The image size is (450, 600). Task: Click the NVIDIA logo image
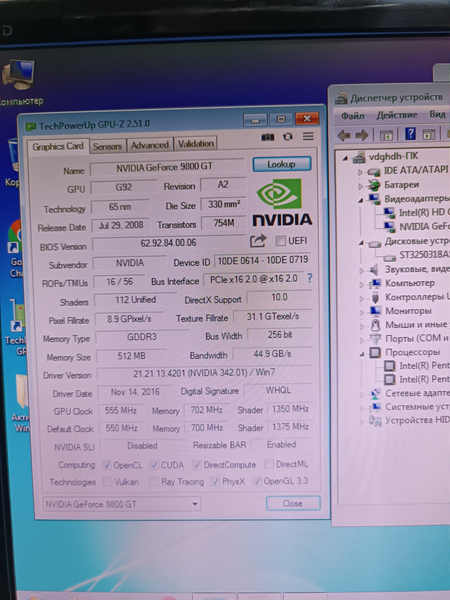coord(282,202)
